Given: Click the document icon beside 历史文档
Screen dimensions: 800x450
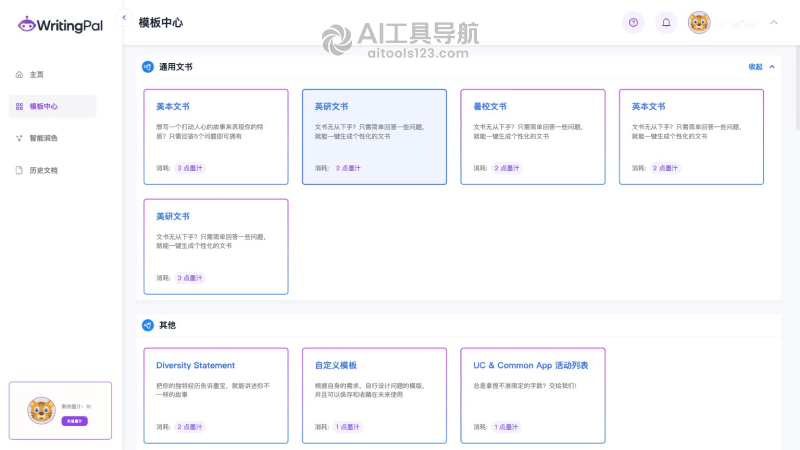Looking at the screenshot, I should tap(19, 170).
